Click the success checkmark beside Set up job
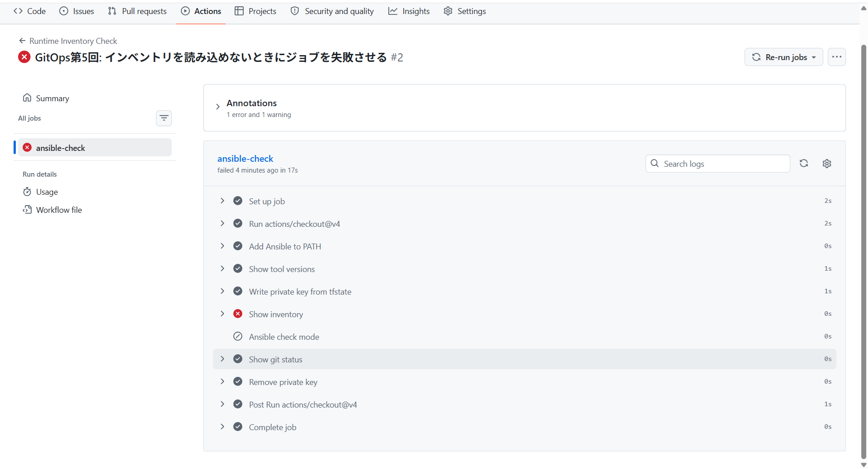Viewport: 868px width, 469px height. point(238,201)
